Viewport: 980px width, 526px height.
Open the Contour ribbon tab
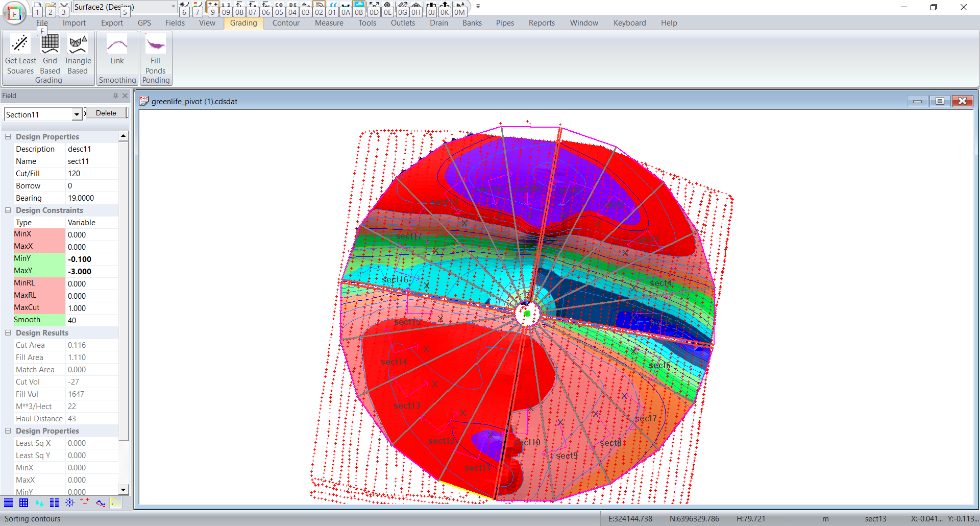tap(286, 23)
